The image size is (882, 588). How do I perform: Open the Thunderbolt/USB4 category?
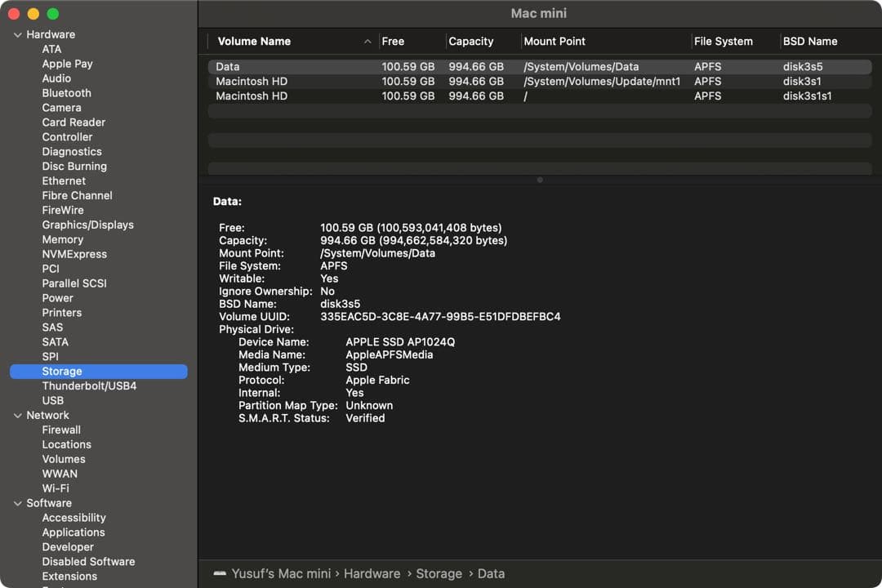click(x=90, y=385)
